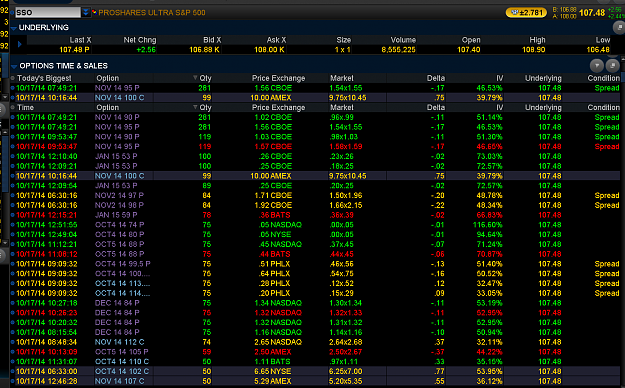Select the NOV2 14 98 P trade row
625x388 pixels.
[317, 205]
